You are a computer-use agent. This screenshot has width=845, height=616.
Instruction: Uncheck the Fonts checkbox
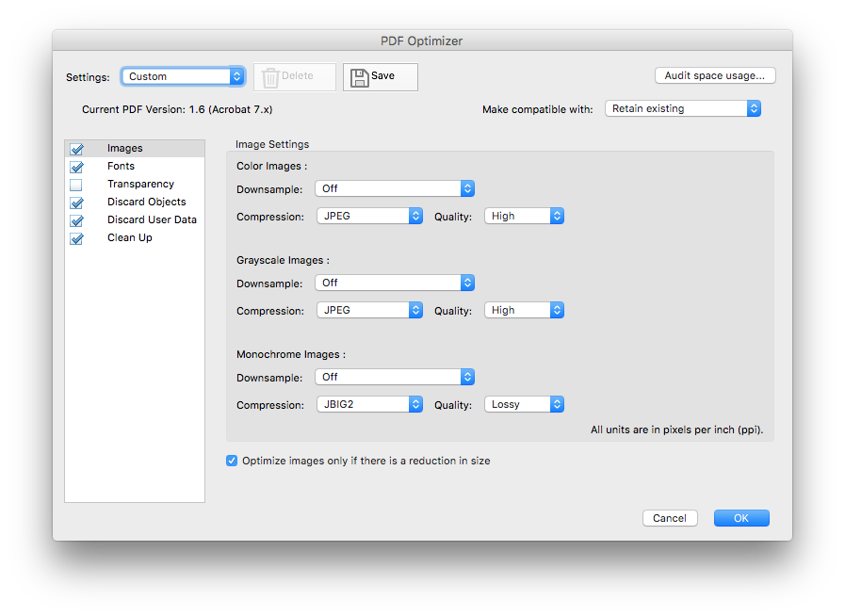76,166
